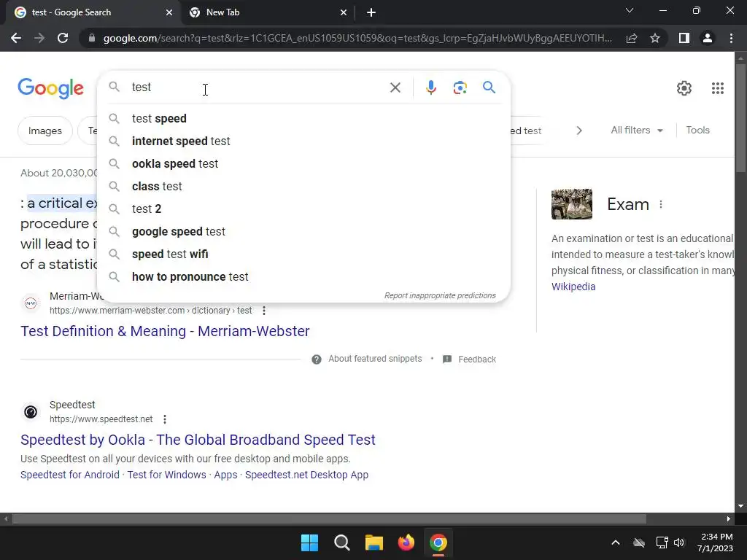Expand the All filters dropdown
This screenshot has height=560, width=747.
click(x=637, y=130)
